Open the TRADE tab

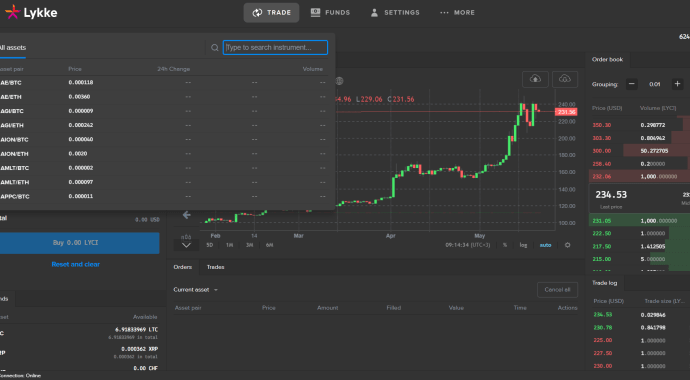coord(272,13)
